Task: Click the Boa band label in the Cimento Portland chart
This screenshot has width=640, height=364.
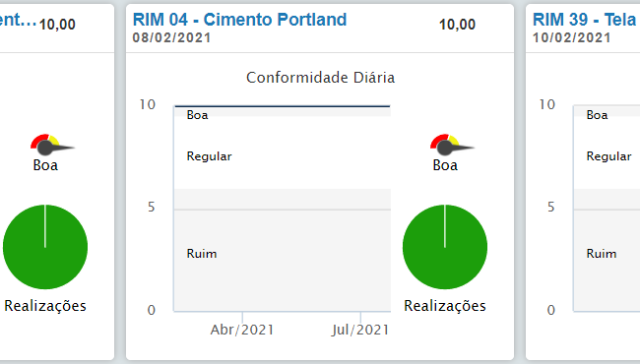Action: (x=197, y=115)
